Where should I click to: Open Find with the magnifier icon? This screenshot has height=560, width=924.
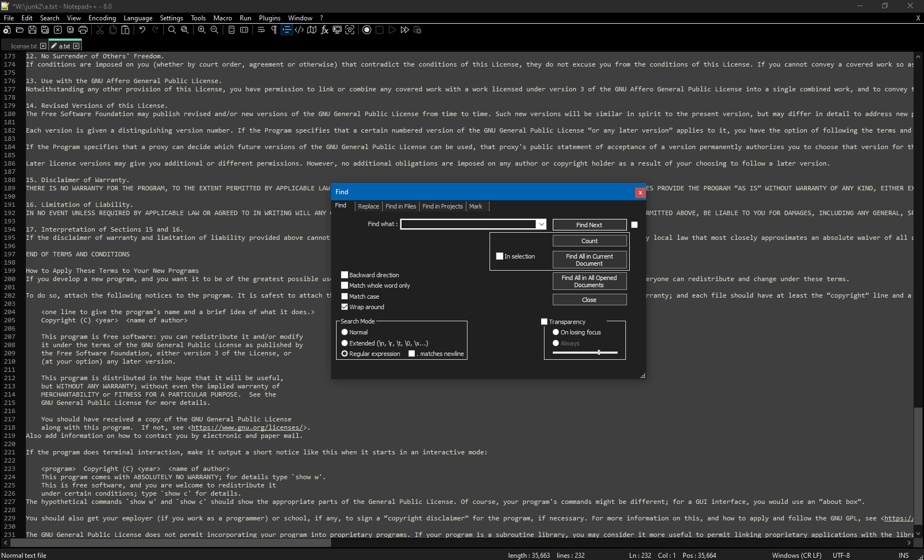[x=172, y=30]
